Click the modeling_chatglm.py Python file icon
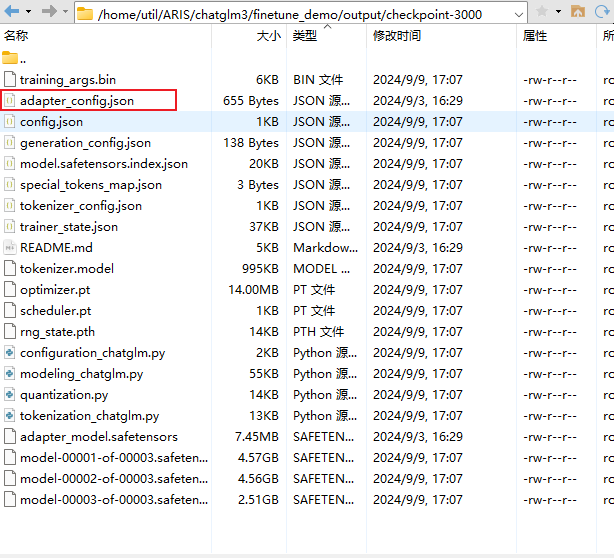 10,374
